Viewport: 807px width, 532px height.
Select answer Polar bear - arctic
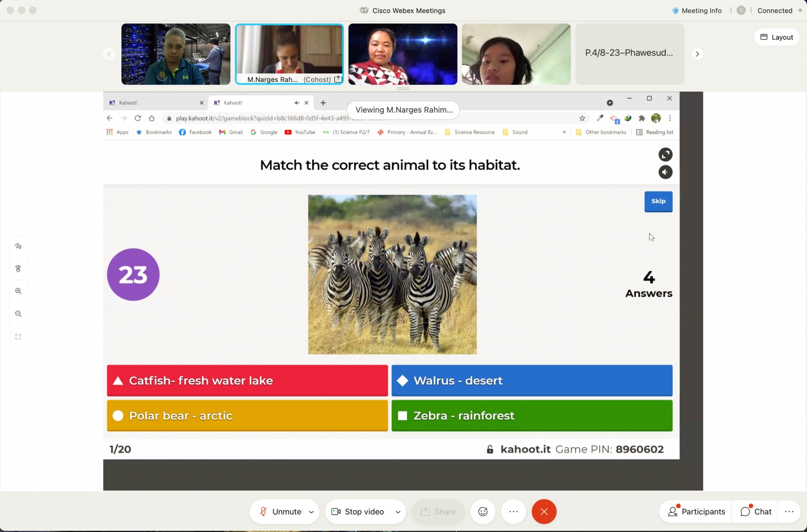pyautogui.click(x=247, y=416)
